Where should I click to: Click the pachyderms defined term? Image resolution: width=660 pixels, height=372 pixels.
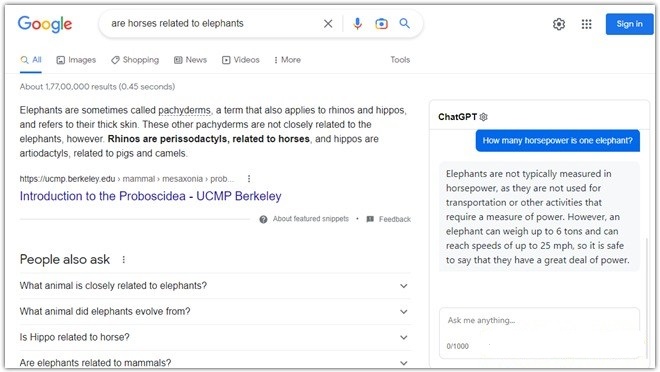coord(184,110)
